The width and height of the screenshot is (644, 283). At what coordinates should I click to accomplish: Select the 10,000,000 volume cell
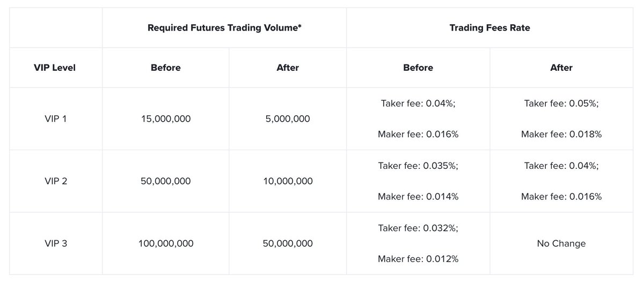pos(287,181)
